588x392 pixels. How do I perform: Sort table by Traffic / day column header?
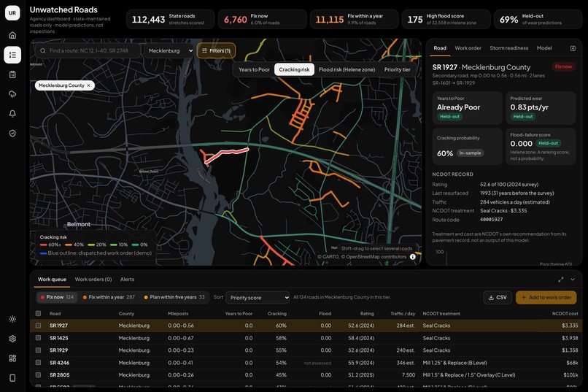tap(403, 314)
